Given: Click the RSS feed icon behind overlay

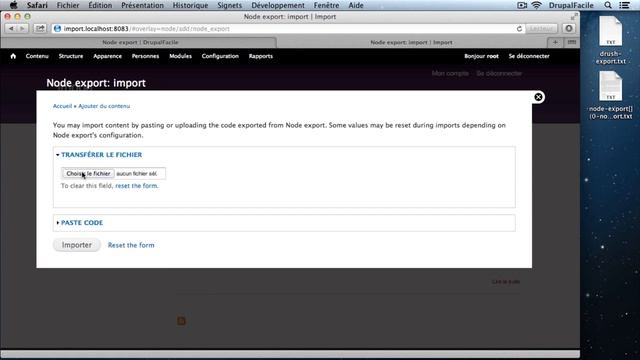Looking at the screenshot, I should coord(181,321).
